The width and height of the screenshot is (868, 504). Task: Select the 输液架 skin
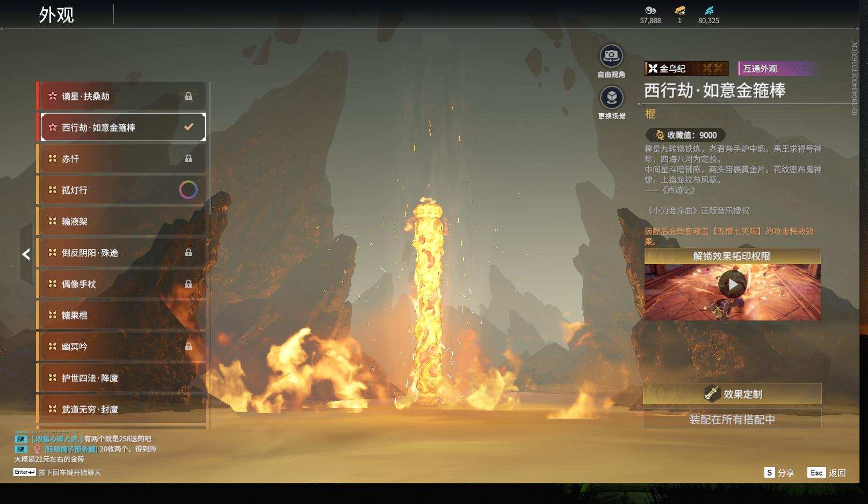pyautogui.click(x=121, y=221)
